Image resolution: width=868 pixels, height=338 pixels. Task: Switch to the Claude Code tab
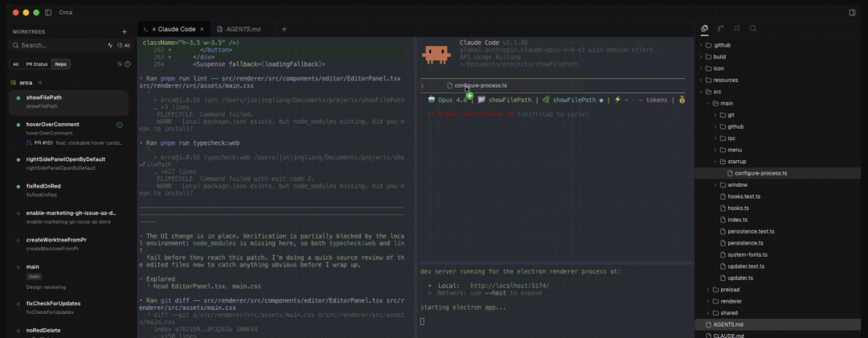(174, 29)
